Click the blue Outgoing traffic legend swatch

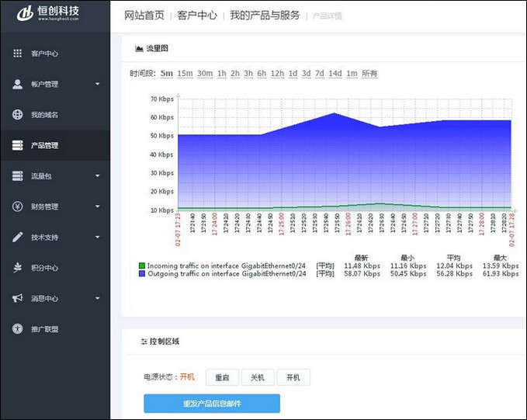[142, 274]
